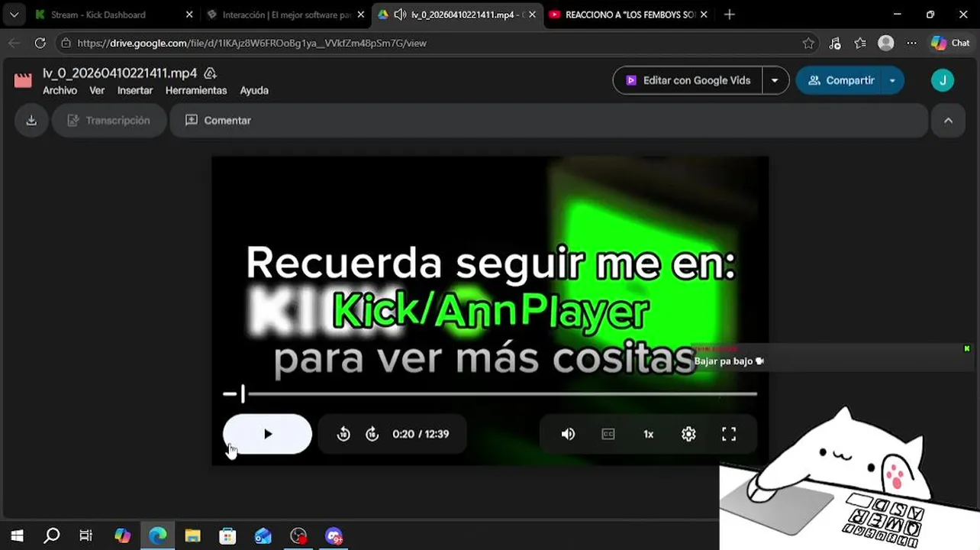
Task: Bookmark this page with the star
Action: pyautogui.click(x=808, y=44)
